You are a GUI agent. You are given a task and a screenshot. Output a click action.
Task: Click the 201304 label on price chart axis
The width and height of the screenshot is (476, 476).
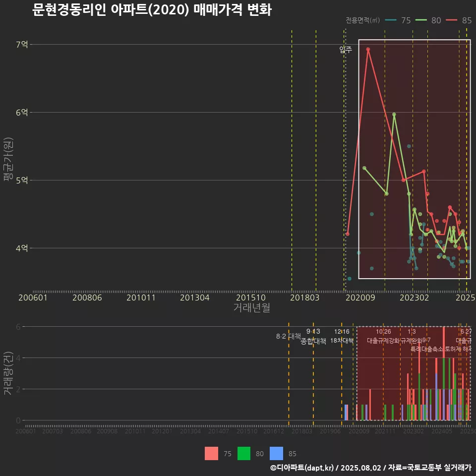[194, 297]
